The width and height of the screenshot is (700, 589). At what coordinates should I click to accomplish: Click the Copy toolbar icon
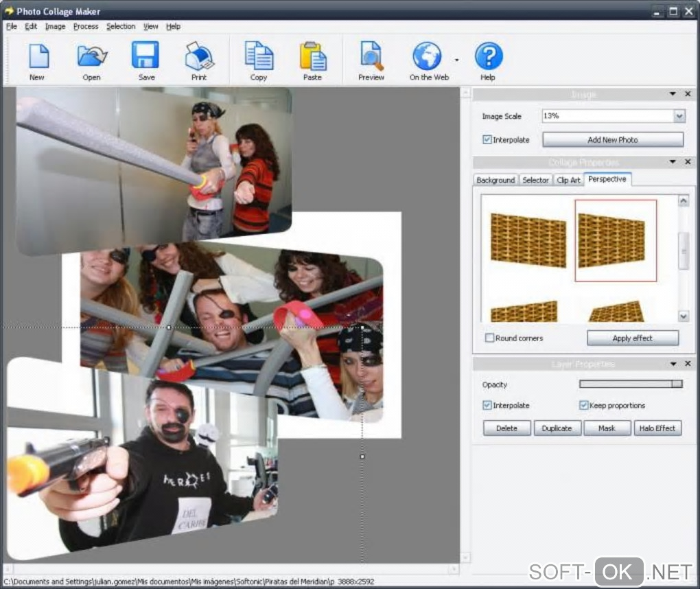[259, 56]
